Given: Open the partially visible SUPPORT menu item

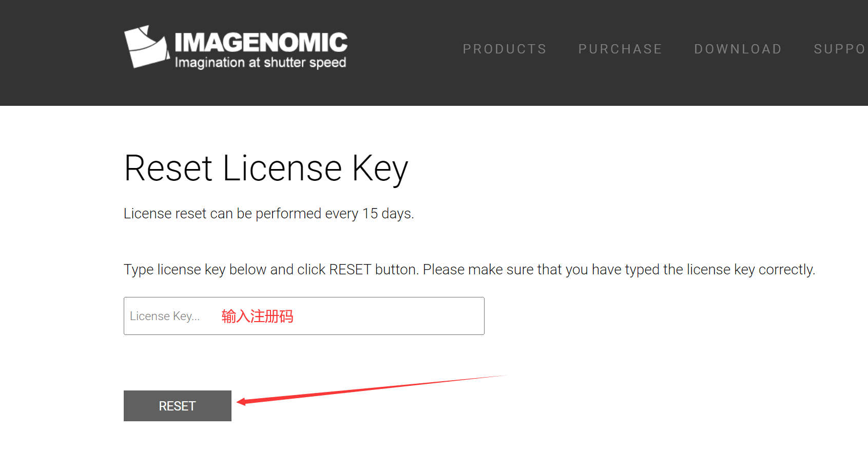Looking at the screenshot, I should pos(840,49).
